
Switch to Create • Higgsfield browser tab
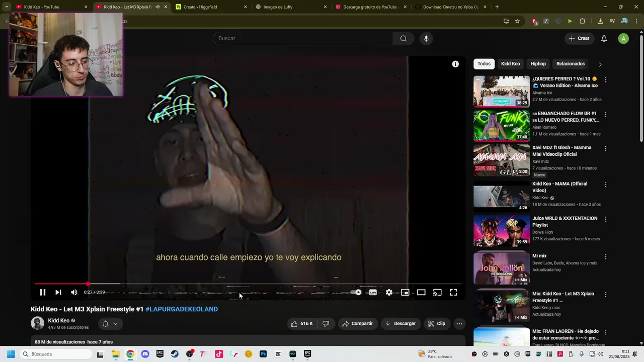pyautogui.click(x=211, y=7)
